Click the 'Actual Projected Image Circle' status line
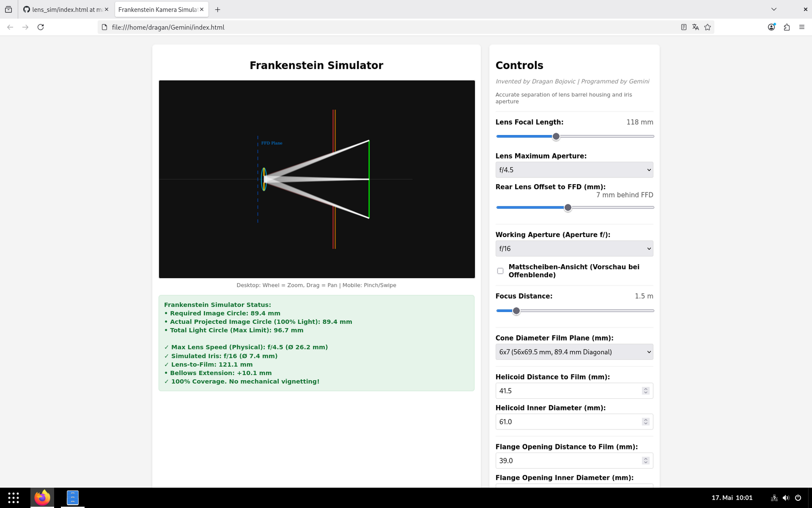The image size is (812, 508). point(258,322)
